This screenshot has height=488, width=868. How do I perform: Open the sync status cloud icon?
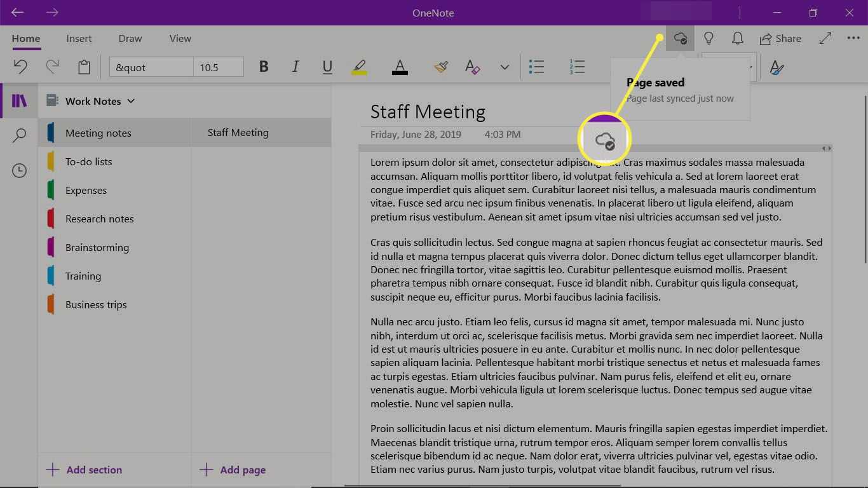[680, 39]
